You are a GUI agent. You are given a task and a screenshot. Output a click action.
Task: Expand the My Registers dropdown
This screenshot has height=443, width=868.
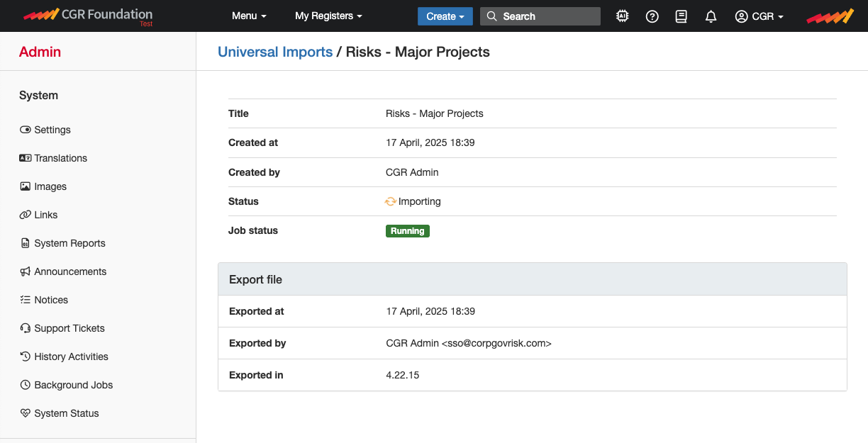328,16
